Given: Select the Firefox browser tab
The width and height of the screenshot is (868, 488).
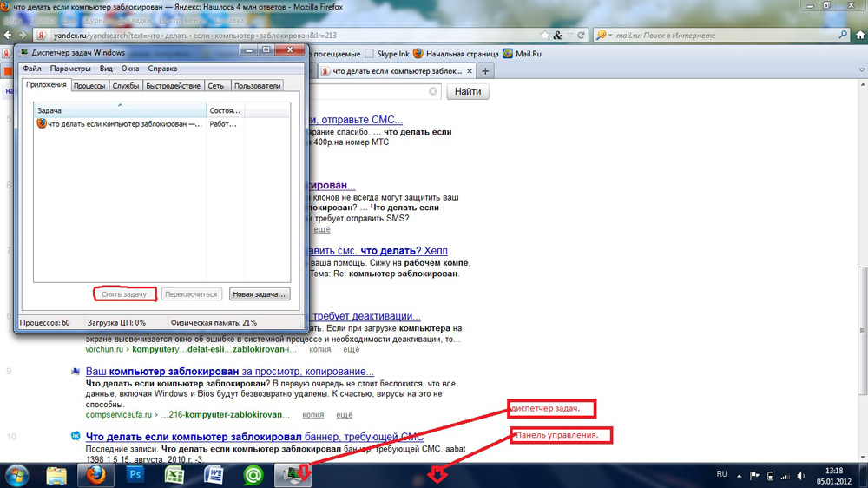Looking at the screenshot, I should (398, 71).
